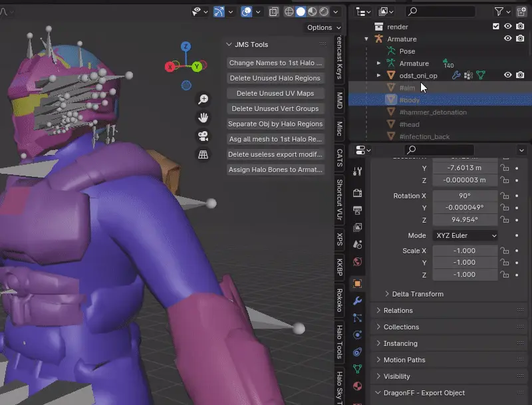Open the Scene properties tab
Viewport: 532px width, 405px height.
click(x=357, y=244)
